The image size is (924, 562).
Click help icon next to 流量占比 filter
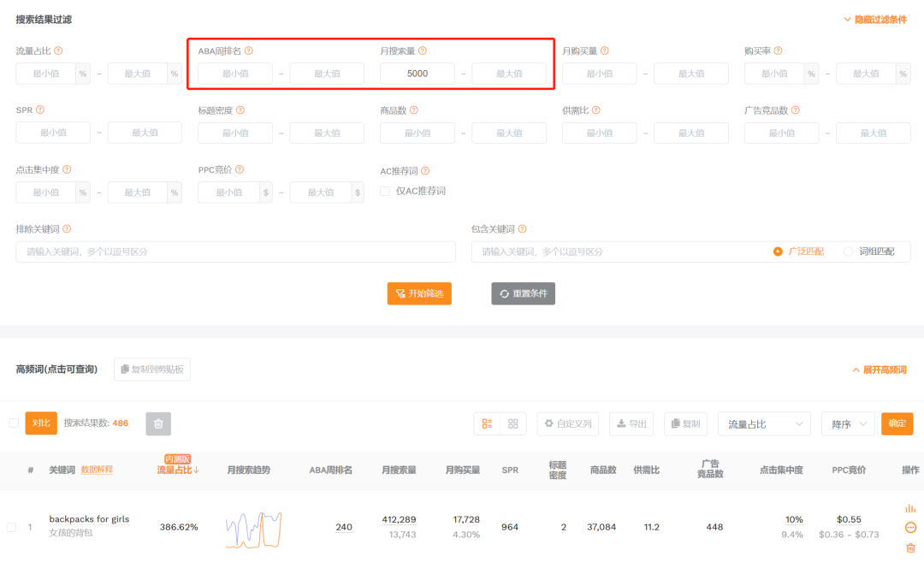click(58, 50)
